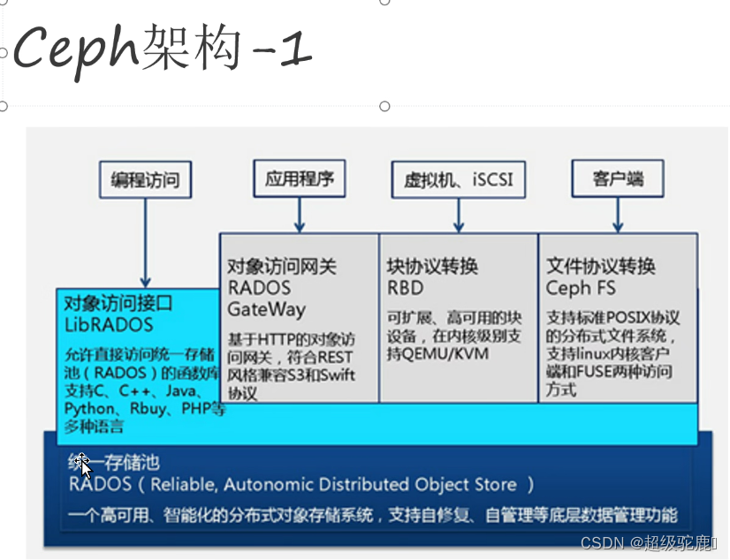The image size is (730, 560).
Task: Select the 客户端 box top right
Action: coord(617,178)
